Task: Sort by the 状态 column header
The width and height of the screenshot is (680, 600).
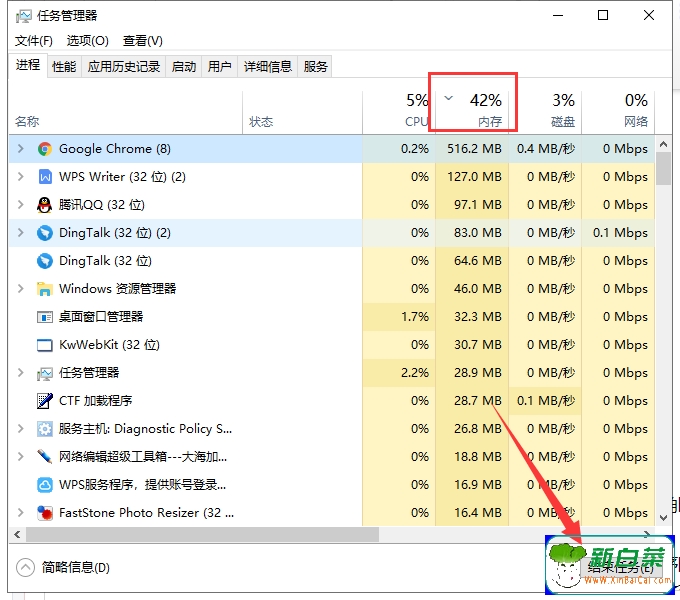Action: click(302, 112)
